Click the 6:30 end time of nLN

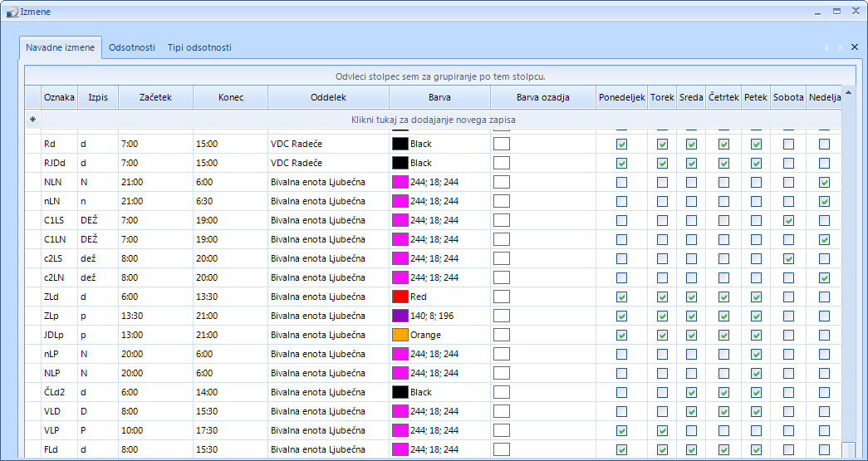[231, 202]
